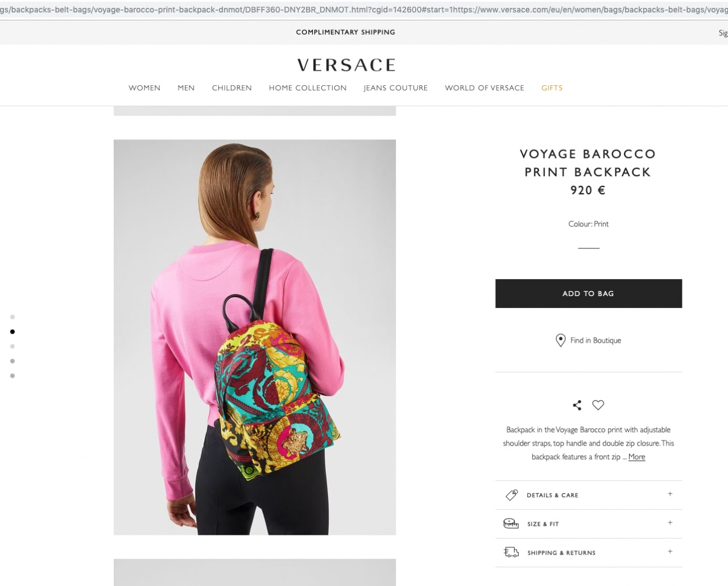
Task: Select the first image indicator dot
Action: click(13, 317)
